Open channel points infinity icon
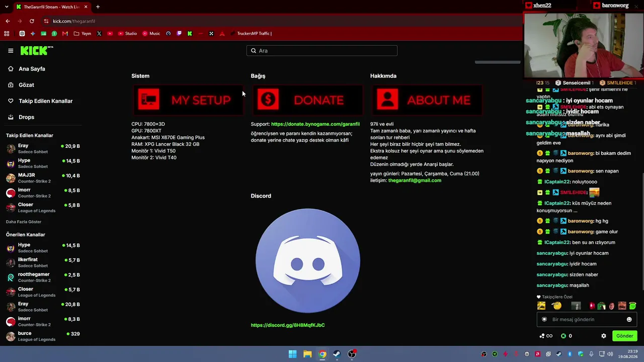 pyautogui.click(x=546, y=336)
